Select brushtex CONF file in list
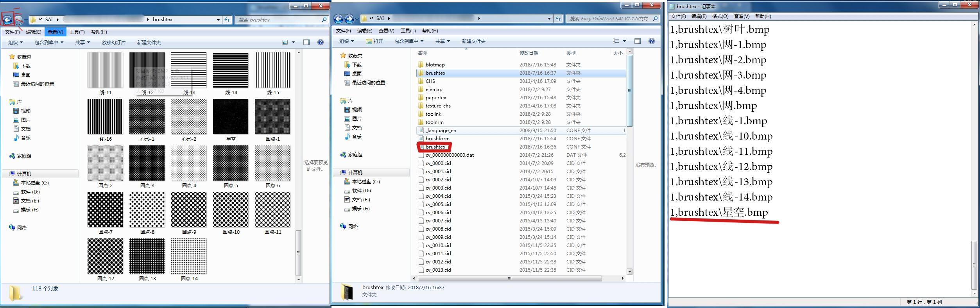This screenshot has height=308, width=980. pos(435,147)
